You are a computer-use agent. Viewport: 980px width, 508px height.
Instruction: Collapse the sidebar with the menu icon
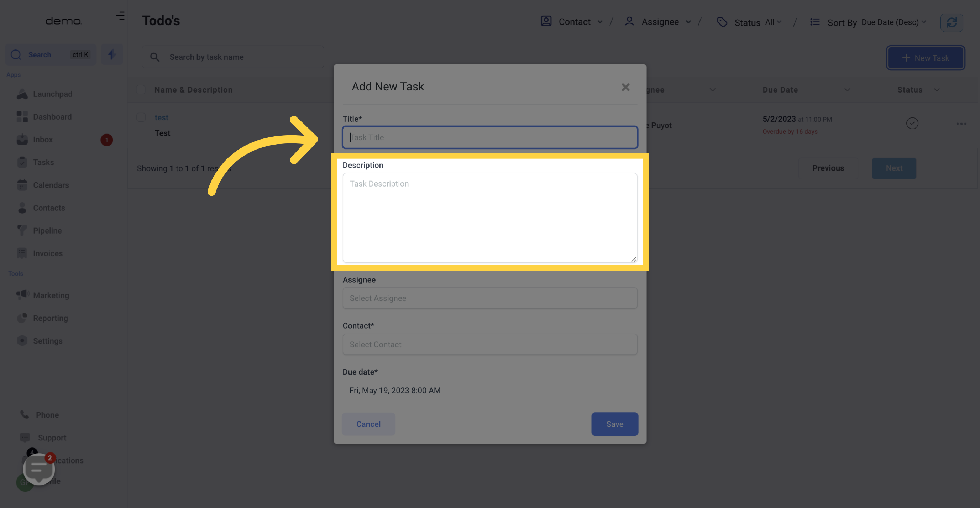(120, 16)
